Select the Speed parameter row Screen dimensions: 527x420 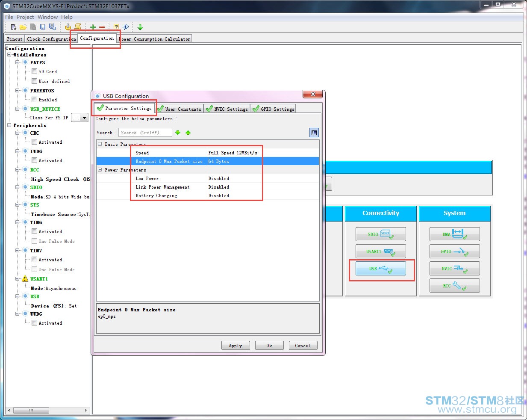coord(208,153)
